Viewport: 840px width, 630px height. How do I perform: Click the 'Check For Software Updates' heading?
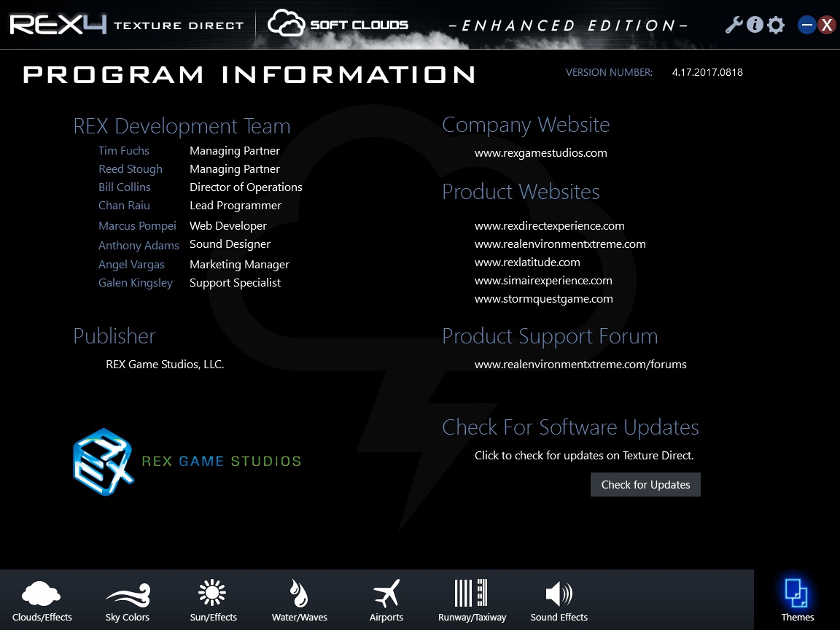570,427
